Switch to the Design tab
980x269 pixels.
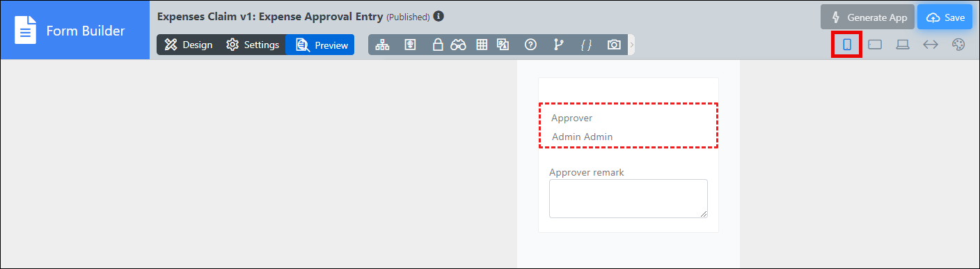coord(189,45)
